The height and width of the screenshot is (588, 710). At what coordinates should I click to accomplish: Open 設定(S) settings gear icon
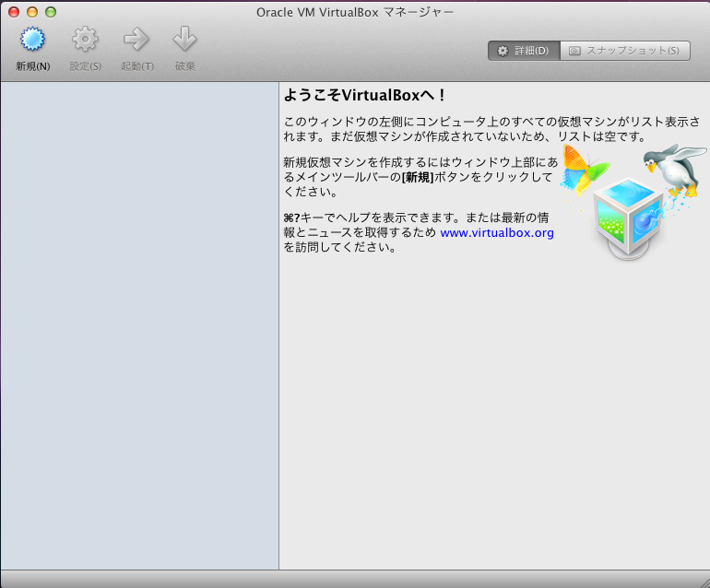(85, 39)
